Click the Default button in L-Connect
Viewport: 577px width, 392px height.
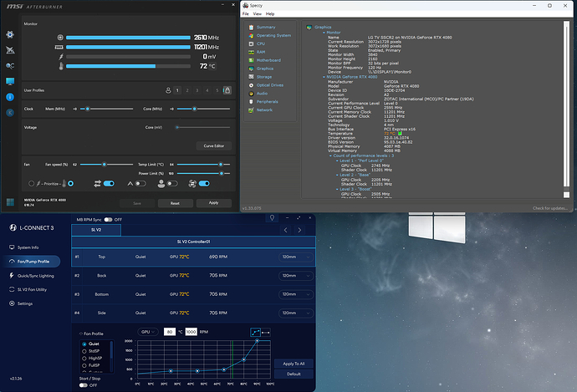point(294,374)
